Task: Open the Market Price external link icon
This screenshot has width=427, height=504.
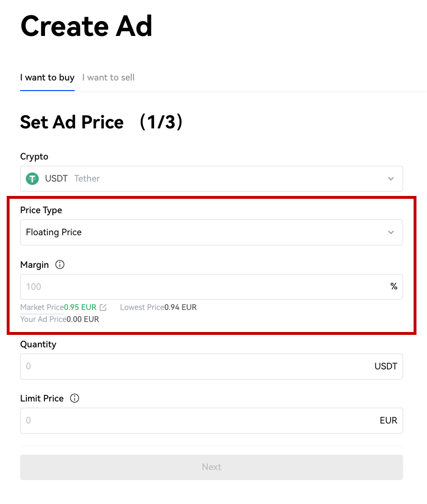Action: tap(103, 308)
